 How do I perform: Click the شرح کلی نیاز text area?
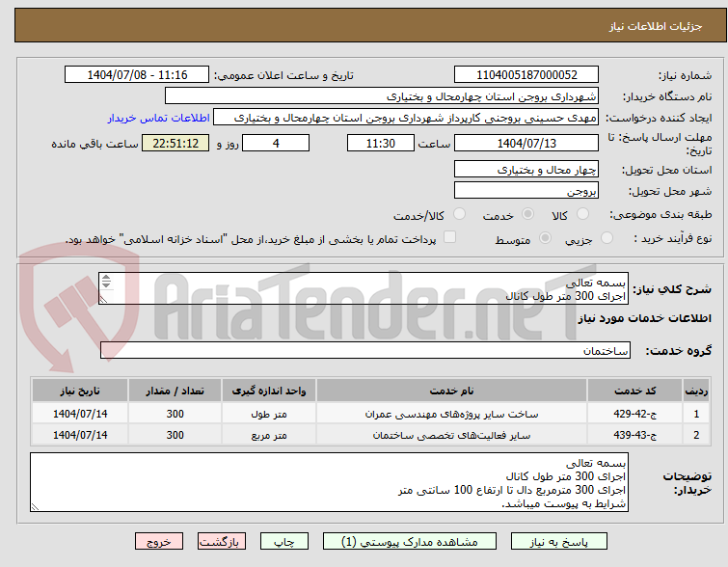(x=364, y=289)
